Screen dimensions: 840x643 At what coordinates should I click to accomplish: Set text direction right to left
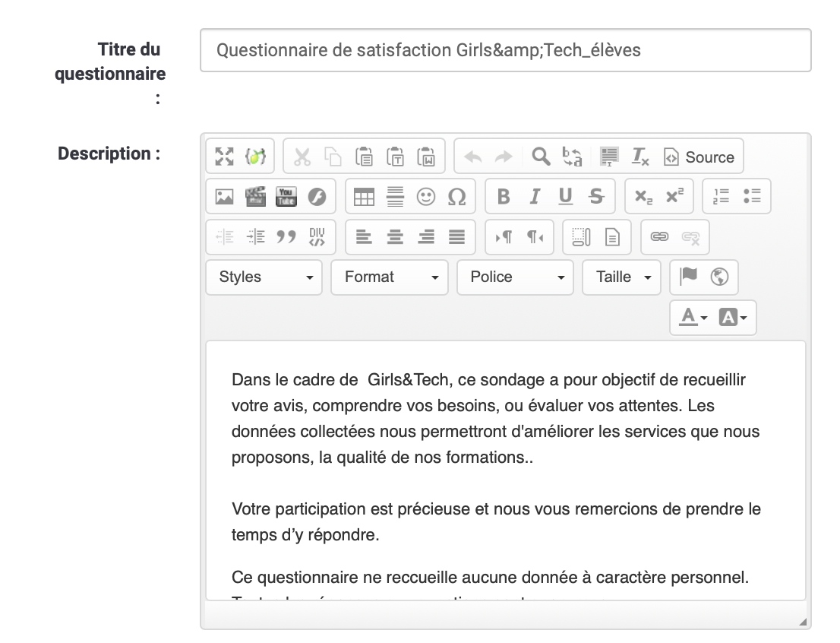pyautogui.click(x=535, y=236)
